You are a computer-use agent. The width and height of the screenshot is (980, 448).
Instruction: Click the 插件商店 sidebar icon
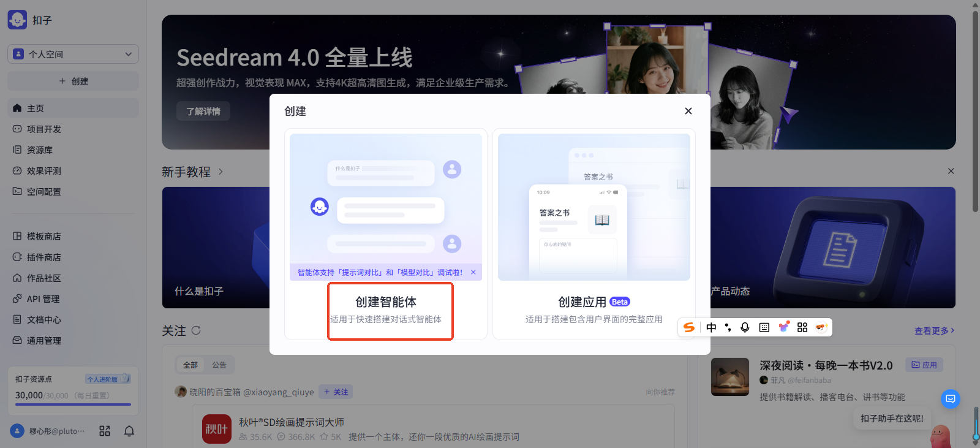coord(17,257)
